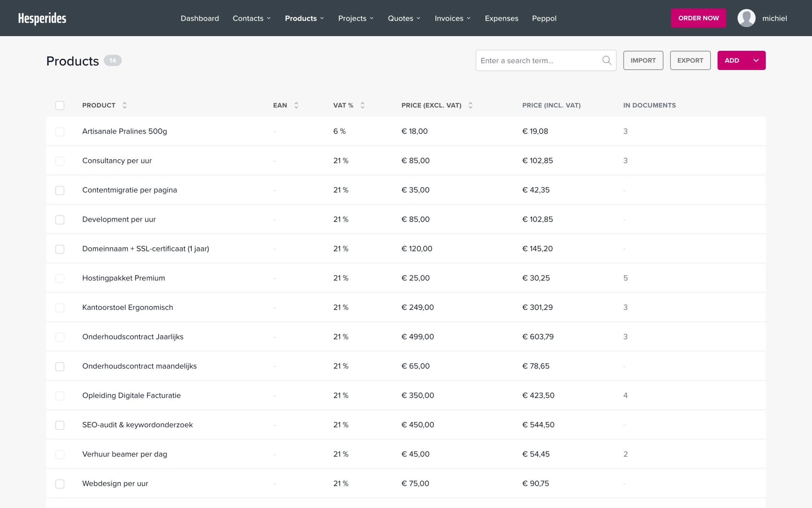Viewport: 812px width, 508px height.
Task: Open Webdesign per uur product
Action: coord(115,484)
